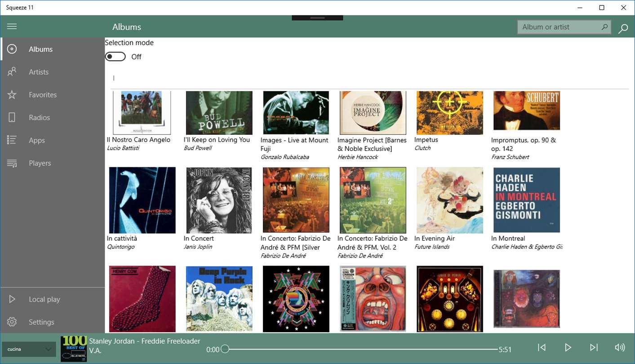Viewport: 635px width, 364px height.
Task: Open the hamburger navigation menu
Action: pos(12,27)
